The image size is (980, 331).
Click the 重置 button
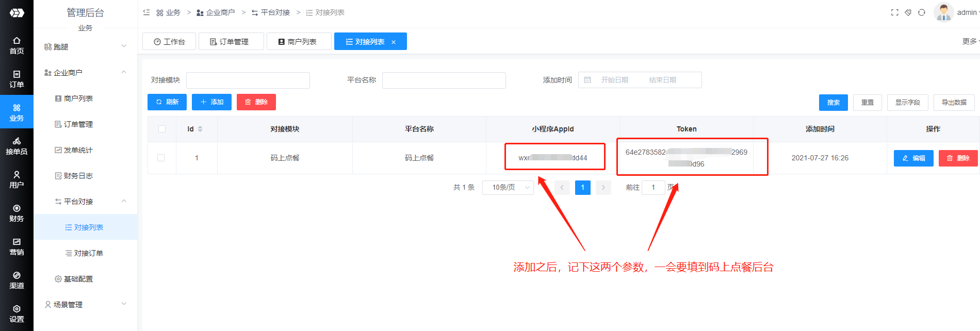coord(868,103)
